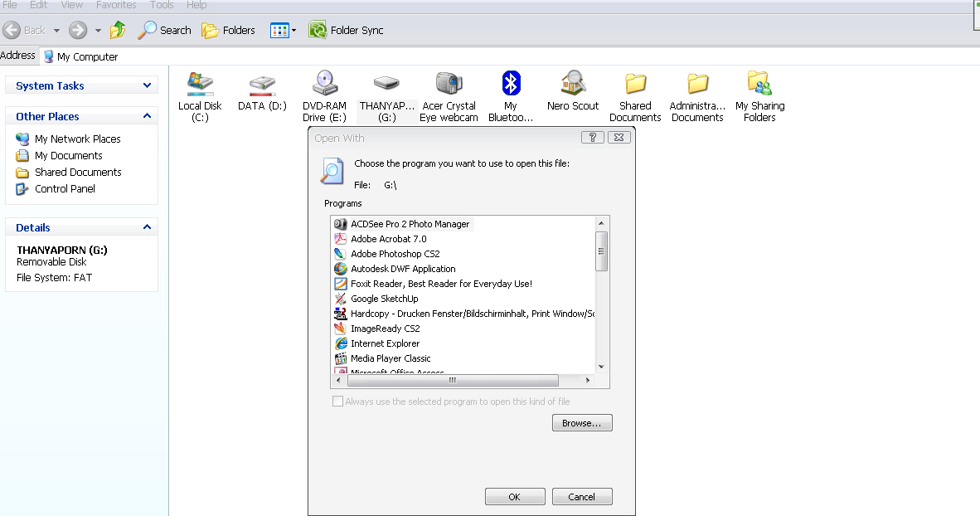The height and width of the screenshot is (516, 980).
Task: Click the Programs list scroll right arrow
Action: click(x=588, y=380)
